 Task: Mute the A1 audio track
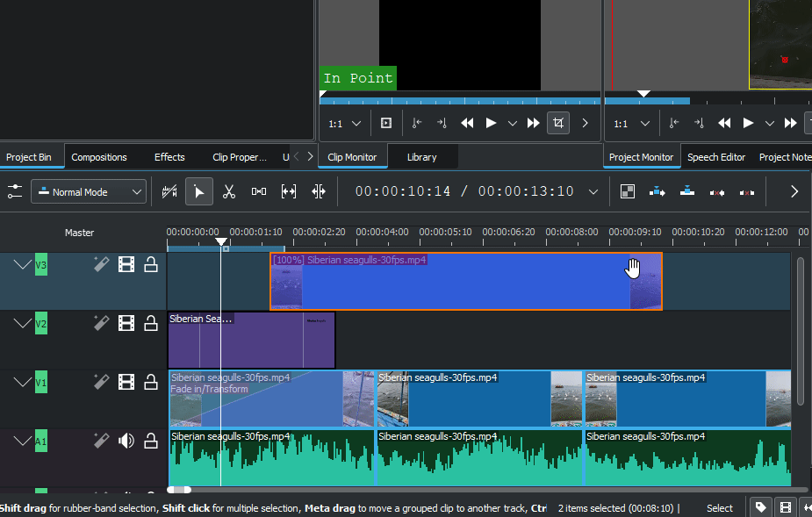pyautogui.click(x=126, y=441)
